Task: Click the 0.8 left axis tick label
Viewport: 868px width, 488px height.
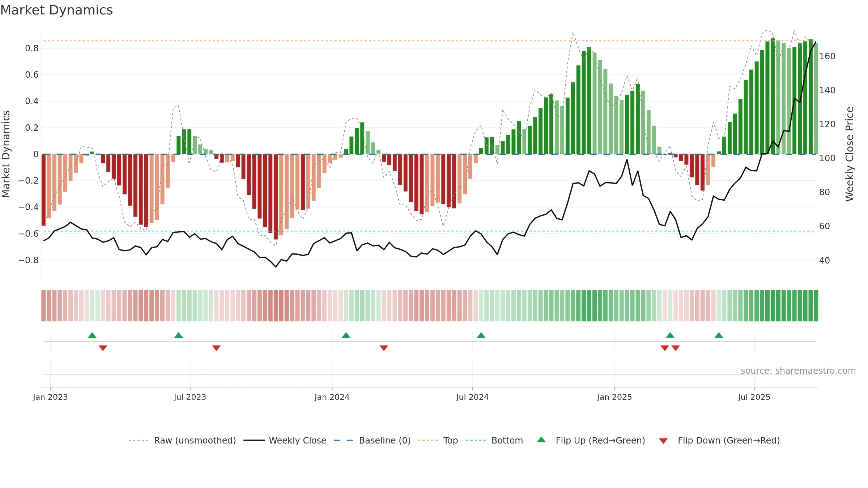Action: (x=32, y=48)
